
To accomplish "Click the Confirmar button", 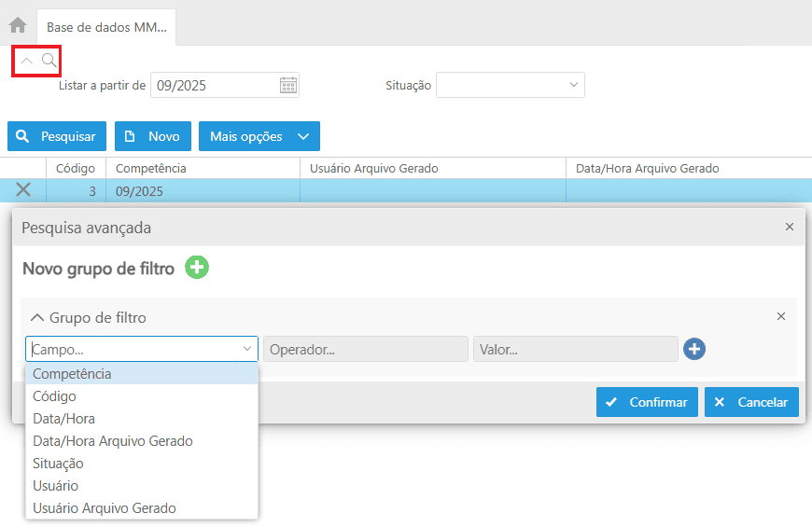I will (x=647, y=402).
